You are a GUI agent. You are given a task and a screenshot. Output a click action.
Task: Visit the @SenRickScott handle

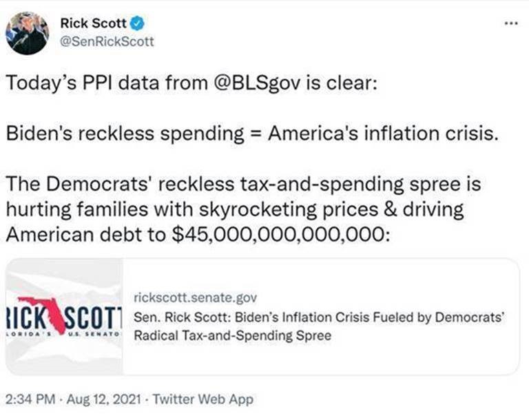[107, 41]
